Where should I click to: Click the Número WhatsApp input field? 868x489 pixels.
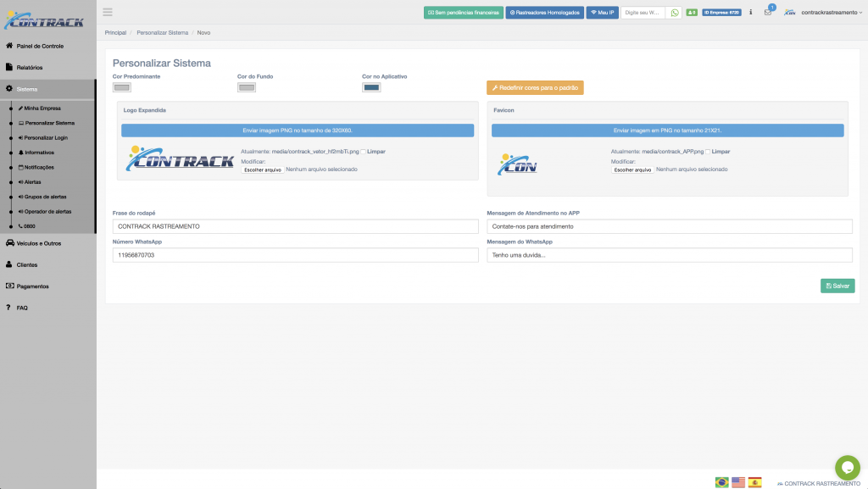click(295, 255)
